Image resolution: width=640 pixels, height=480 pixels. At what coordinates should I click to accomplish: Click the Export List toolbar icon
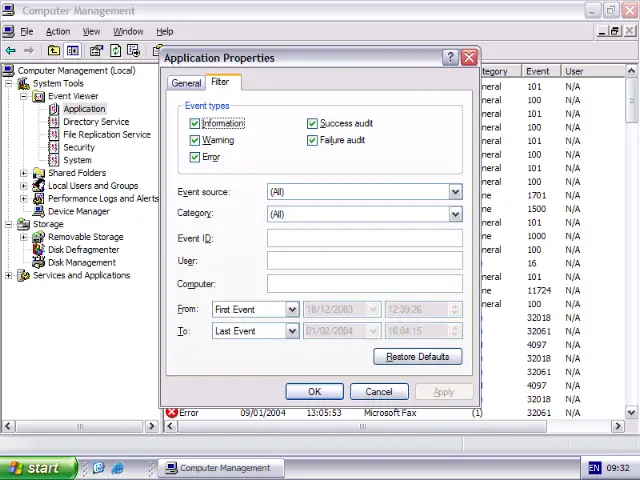133,51
